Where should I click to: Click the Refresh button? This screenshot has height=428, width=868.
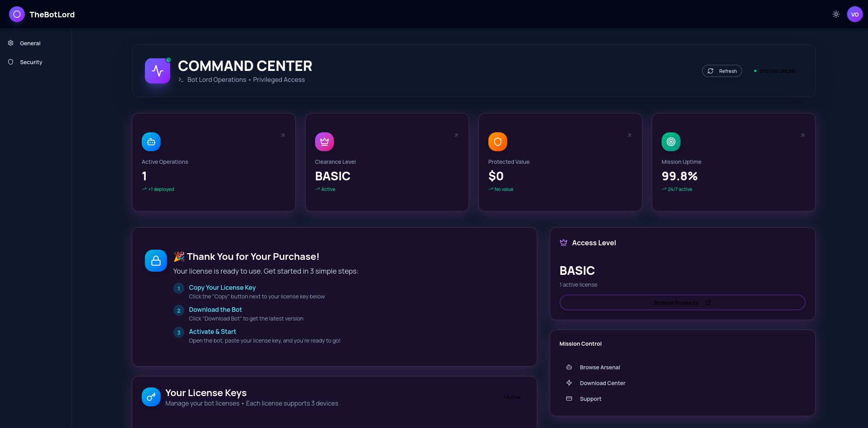[x=722, y=71]
